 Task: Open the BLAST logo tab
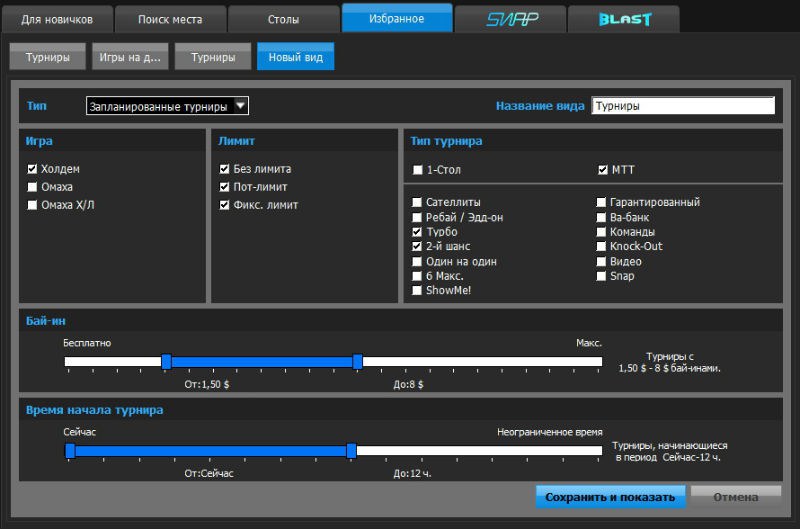point(623,19)
